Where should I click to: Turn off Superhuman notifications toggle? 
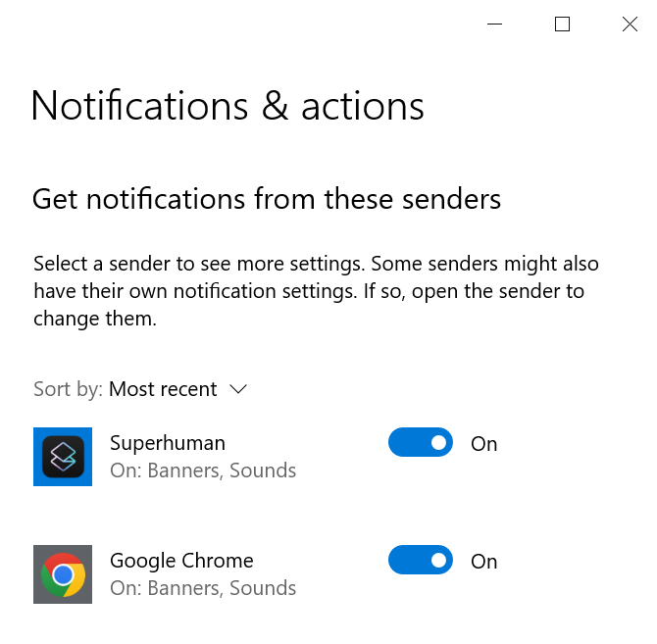[x=421, y=443]
